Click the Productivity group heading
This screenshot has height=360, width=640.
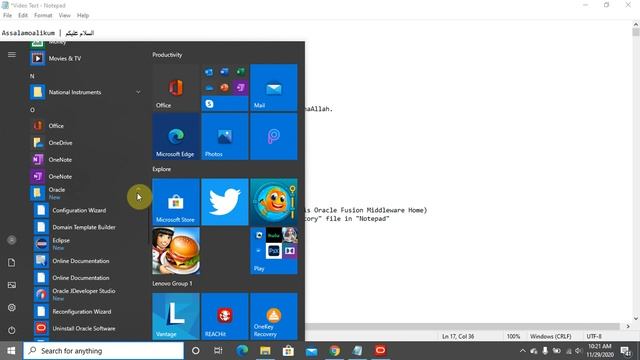167,55
